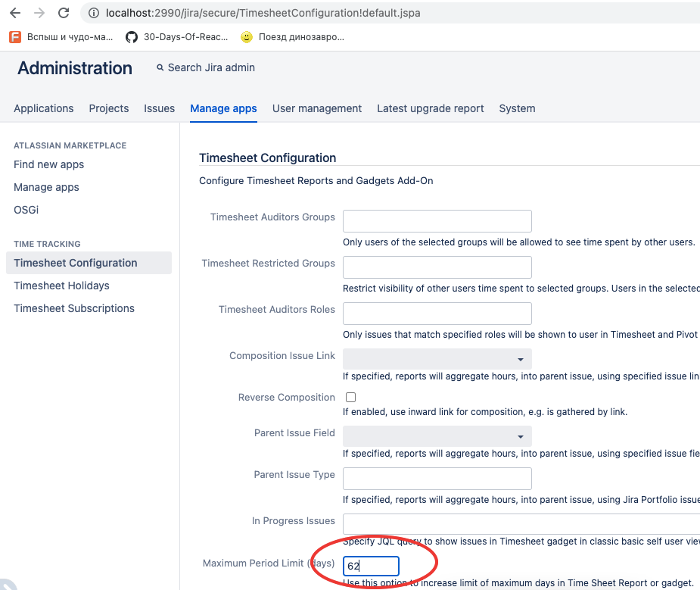The height and width of the screenshot is (590, 700).
Task: Click the Reverse Composition label
Action: [287, 397]
